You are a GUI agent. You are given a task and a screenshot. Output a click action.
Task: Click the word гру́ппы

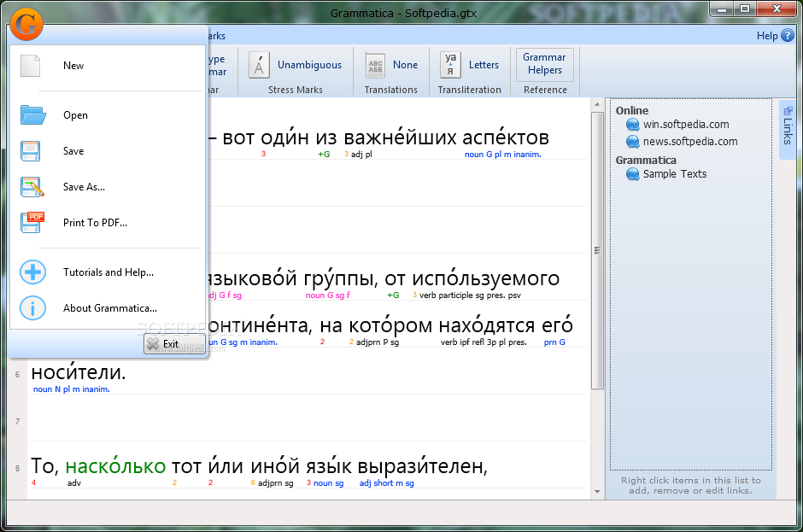click(342, 278)
